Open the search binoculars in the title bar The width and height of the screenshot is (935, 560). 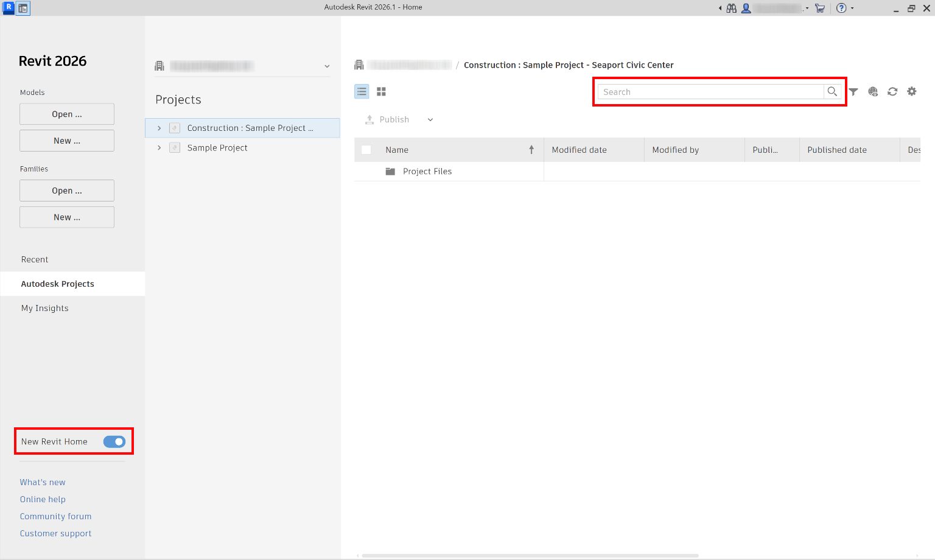730,8
